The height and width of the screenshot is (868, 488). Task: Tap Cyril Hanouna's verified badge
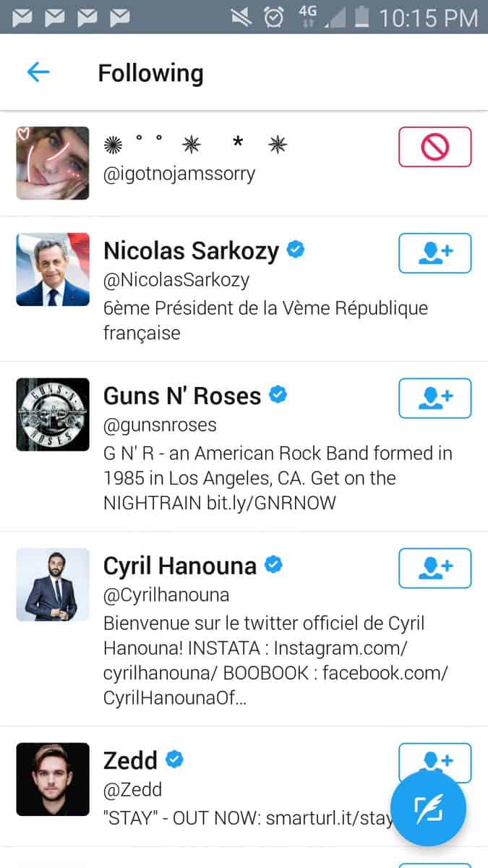pos(273,565)
